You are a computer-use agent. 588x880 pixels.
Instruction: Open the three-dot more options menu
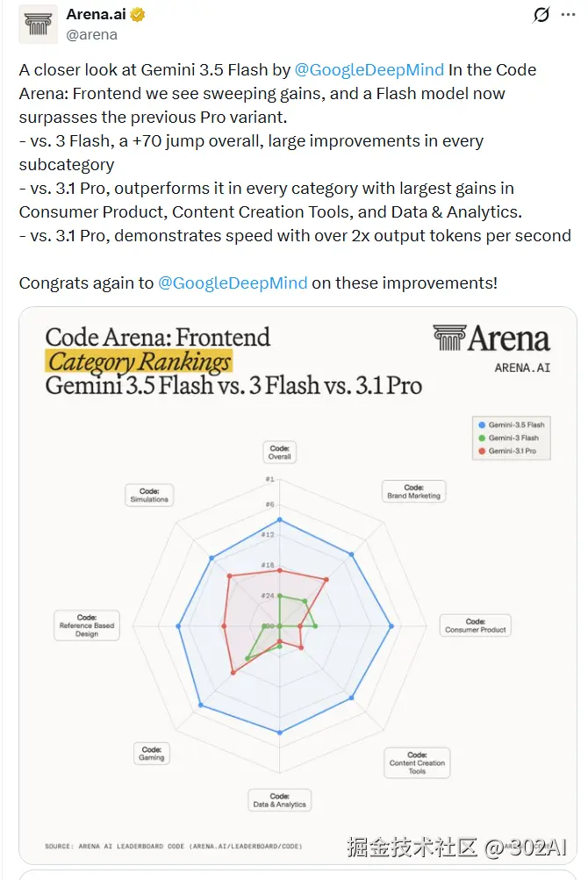coord(569,15)
